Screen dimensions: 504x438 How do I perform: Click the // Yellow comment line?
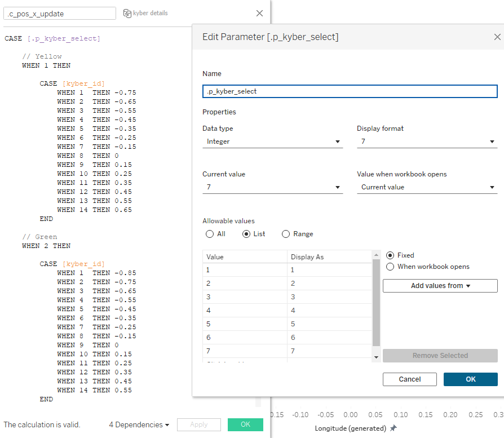[x=42, y=56]
